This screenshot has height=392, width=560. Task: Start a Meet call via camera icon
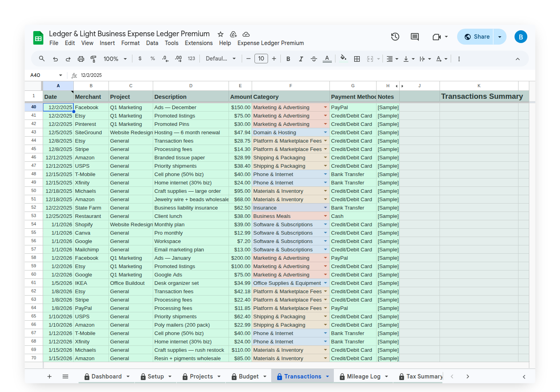pos(436,37)
